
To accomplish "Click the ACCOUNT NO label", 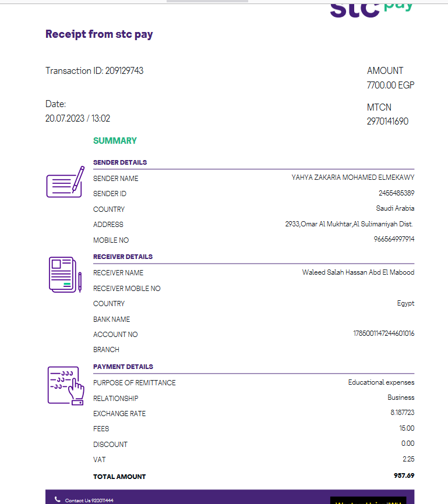I will pyautogui.click(x=115, y=335).
